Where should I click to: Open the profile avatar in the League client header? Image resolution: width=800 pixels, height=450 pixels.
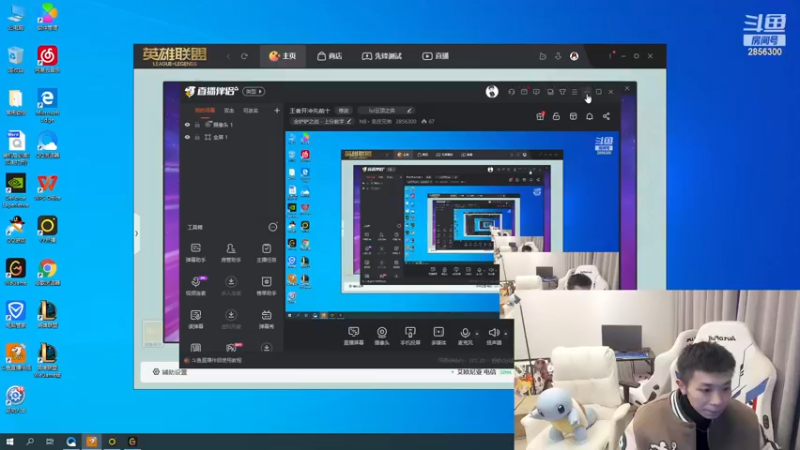(574, 56)
